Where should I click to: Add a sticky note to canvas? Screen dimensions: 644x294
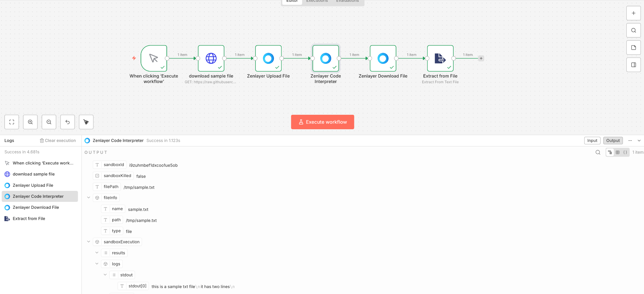tap(633, 47)
